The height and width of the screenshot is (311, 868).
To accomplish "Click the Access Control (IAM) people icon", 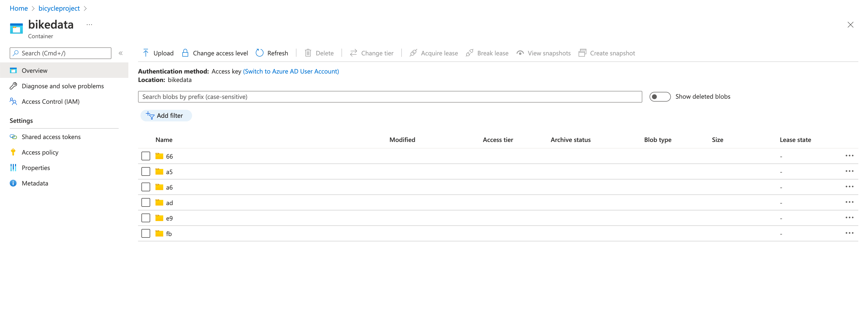I will (x=13, y=101).
